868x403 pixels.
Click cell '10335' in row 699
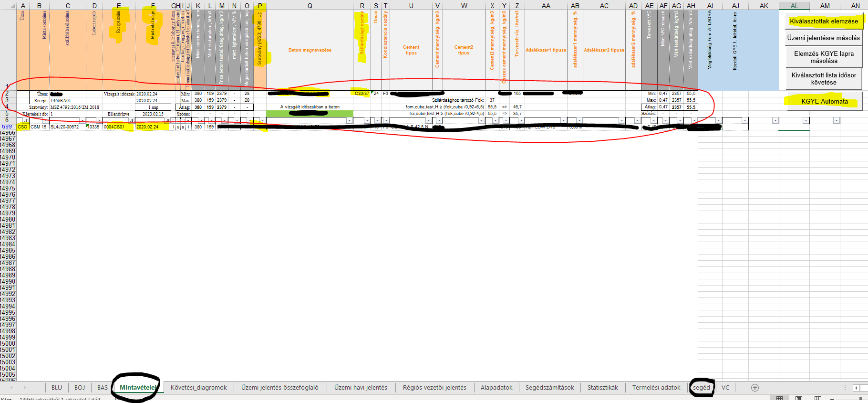pos(93,127)
